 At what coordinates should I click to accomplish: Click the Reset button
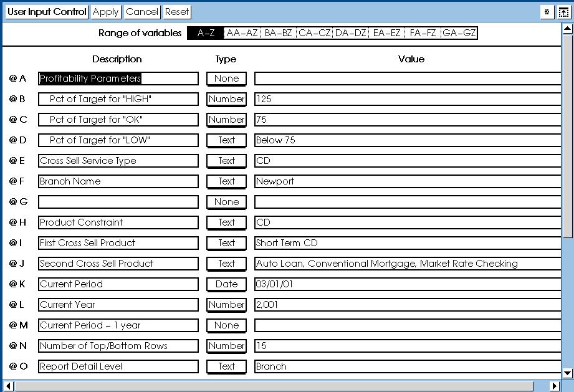[177, 12]
